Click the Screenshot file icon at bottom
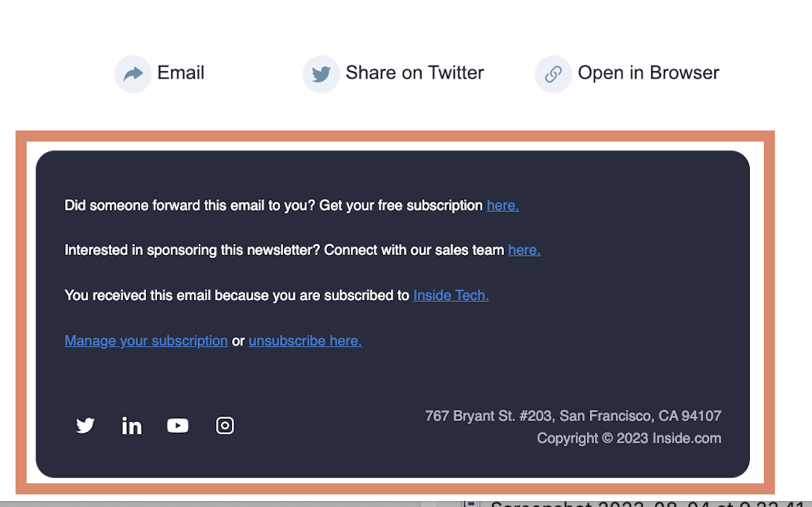The image size is (812, 507). [x=471, y=503]
